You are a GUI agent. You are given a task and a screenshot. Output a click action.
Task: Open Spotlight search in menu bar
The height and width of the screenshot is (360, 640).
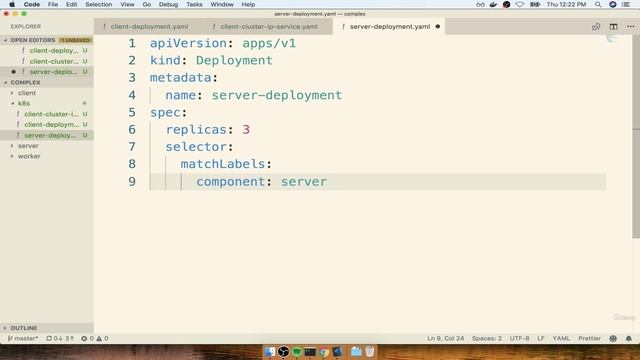point(598,4)
